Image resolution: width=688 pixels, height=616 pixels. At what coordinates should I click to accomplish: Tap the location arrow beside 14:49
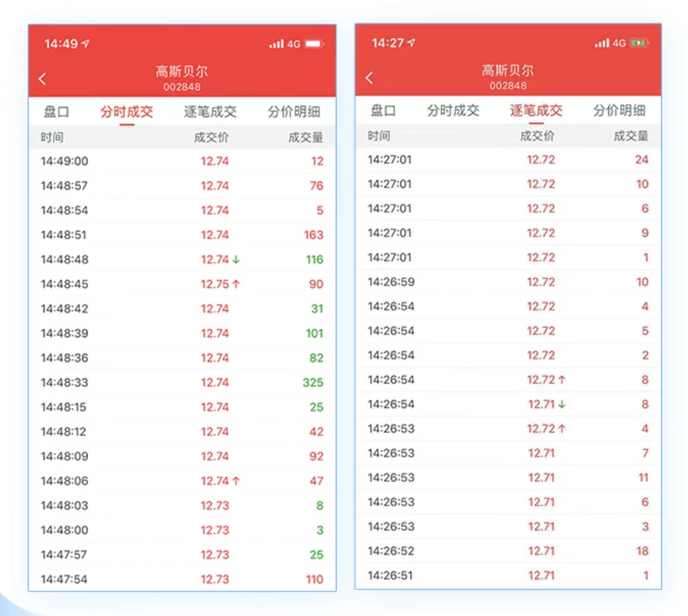(x=86, y=42)
